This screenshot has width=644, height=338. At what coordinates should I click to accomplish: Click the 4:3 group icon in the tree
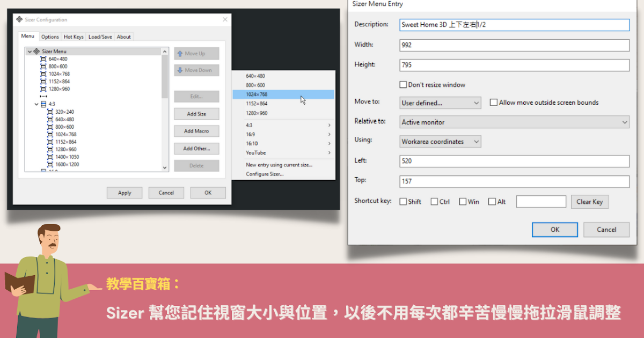pos(43,104)
